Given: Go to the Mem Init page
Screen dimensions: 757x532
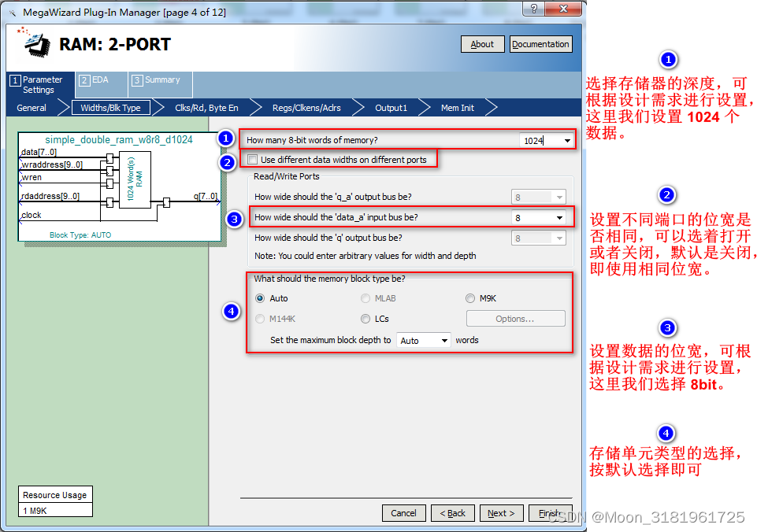Looking at the screenshot, I should pos(457,108).
